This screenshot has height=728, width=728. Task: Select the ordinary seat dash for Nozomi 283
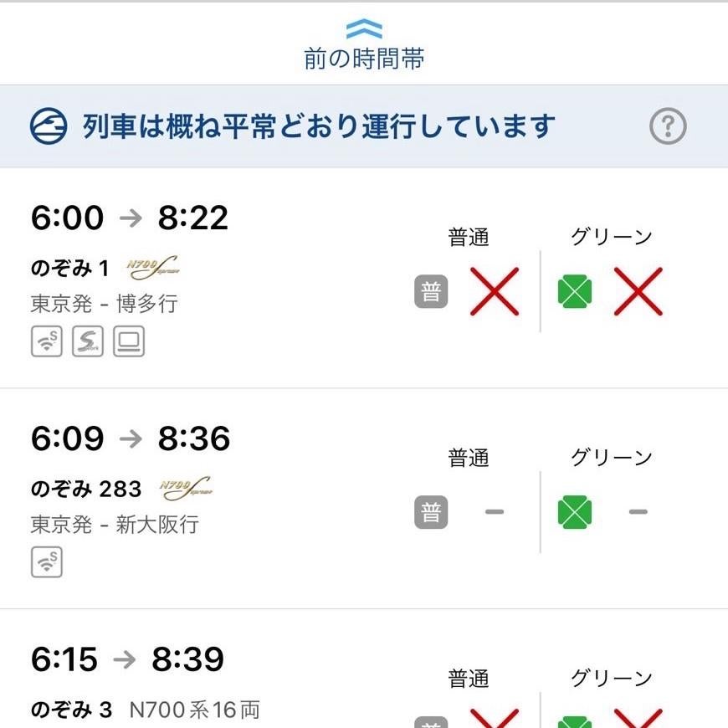click(495, 512)
